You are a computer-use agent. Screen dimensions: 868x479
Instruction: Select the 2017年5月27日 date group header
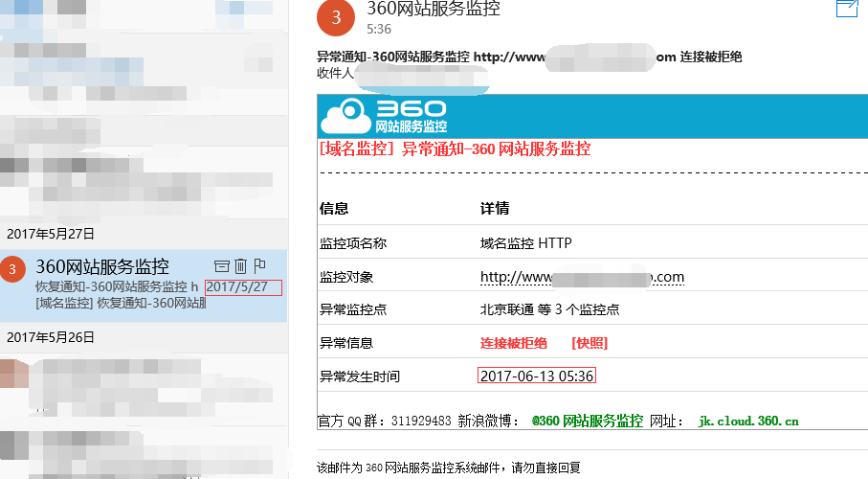click(x=51, y=234)
